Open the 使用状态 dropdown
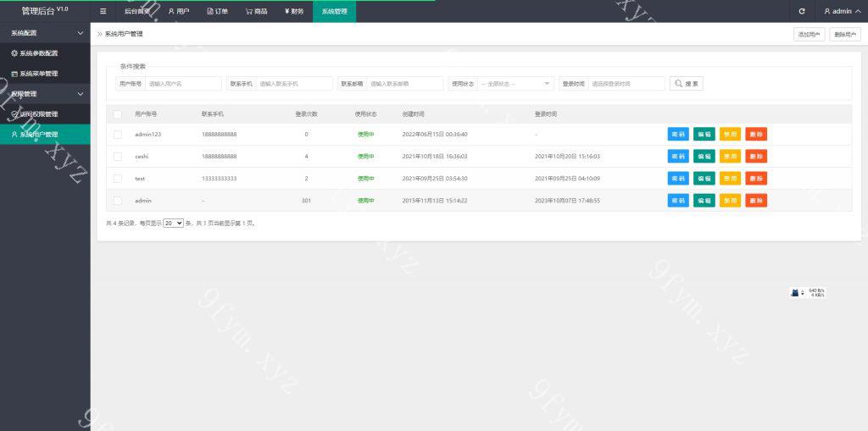This screenshot has height=431, width=868. point(515,84)
